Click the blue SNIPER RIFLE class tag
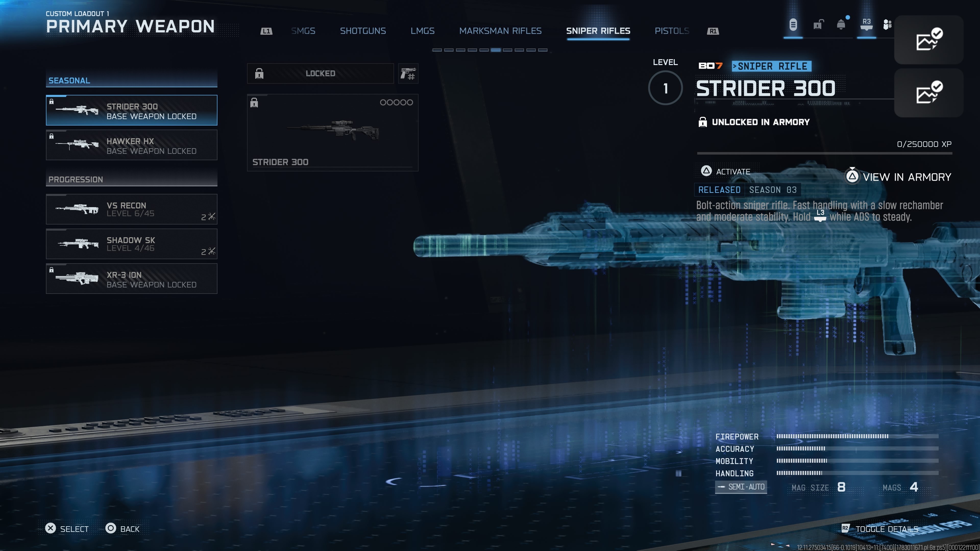This screenshot has width=980, height=551. point(771,66)
